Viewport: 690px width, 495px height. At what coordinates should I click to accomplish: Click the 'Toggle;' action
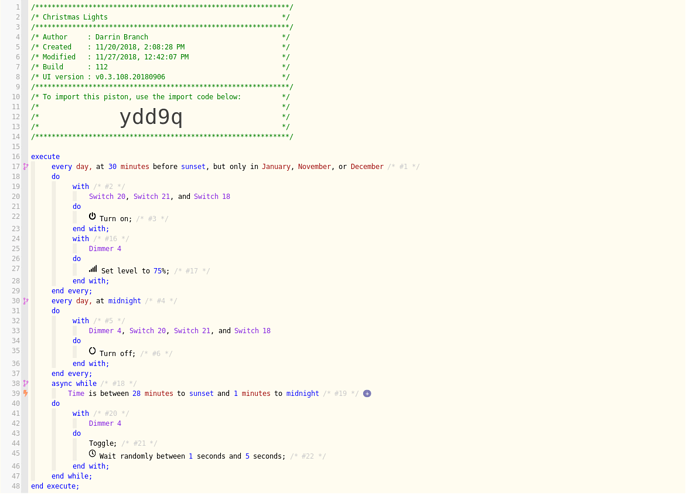point(103,444)
